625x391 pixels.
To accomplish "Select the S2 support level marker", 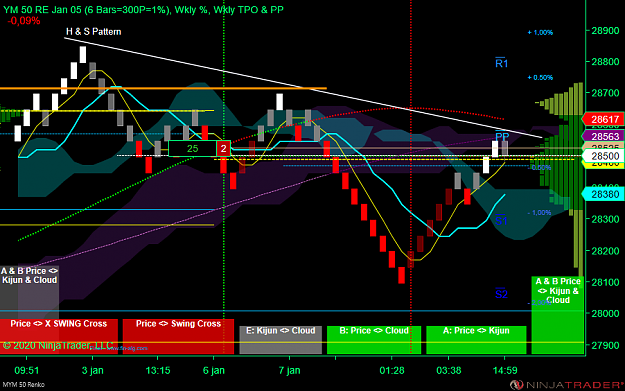I will coord(501,294).
